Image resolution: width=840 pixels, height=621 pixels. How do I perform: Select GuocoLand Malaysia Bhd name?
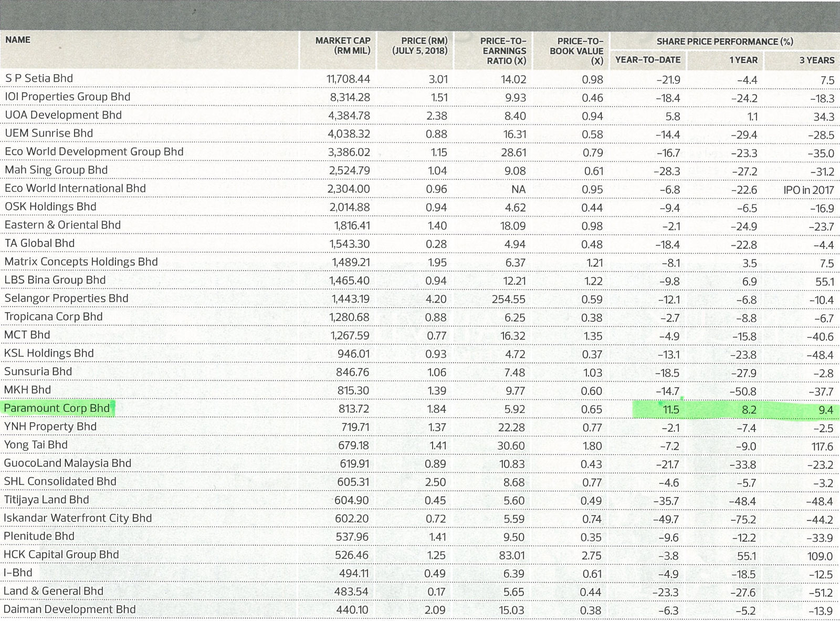pos(67,463)
